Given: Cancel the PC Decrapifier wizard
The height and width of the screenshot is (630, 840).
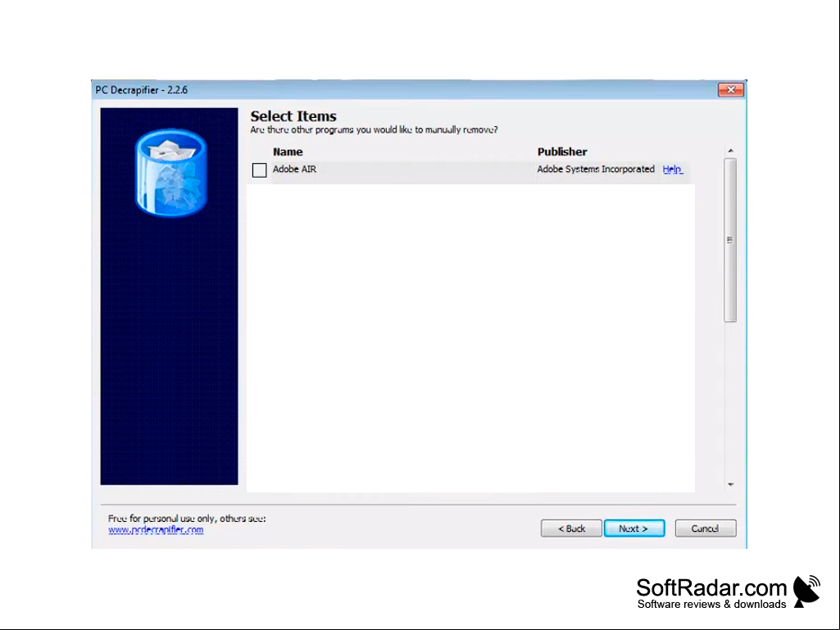Looking at the screenshot, I should point(706,528).
